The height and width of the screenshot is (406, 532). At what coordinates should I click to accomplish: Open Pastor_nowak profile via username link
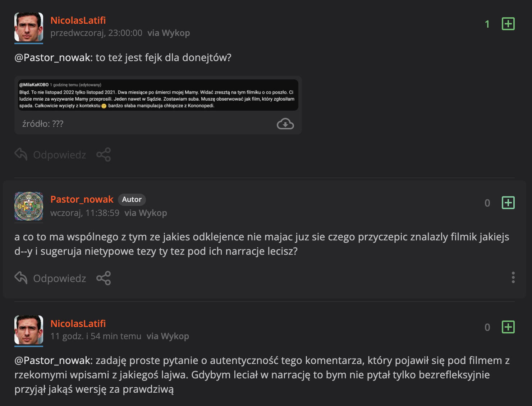[82, 199]
